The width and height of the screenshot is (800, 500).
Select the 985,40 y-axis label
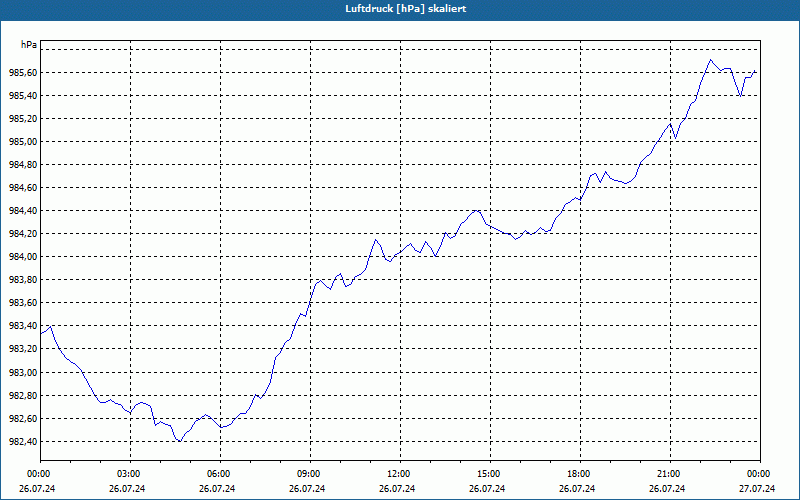23,96
